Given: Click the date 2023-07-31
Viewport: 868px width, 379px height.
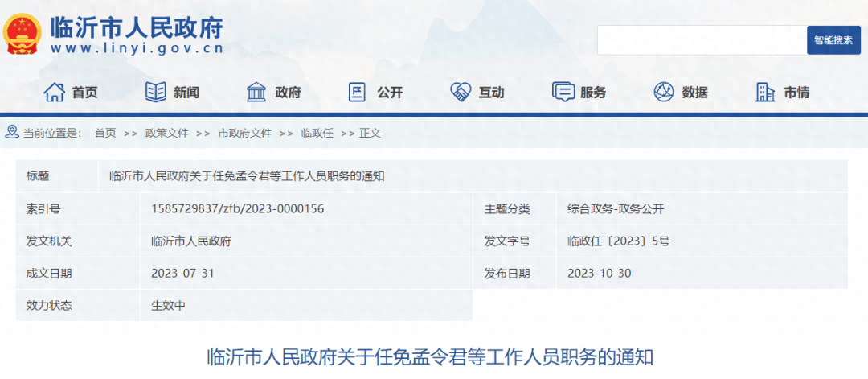Looking at the screenshot, I should (182, 273).
